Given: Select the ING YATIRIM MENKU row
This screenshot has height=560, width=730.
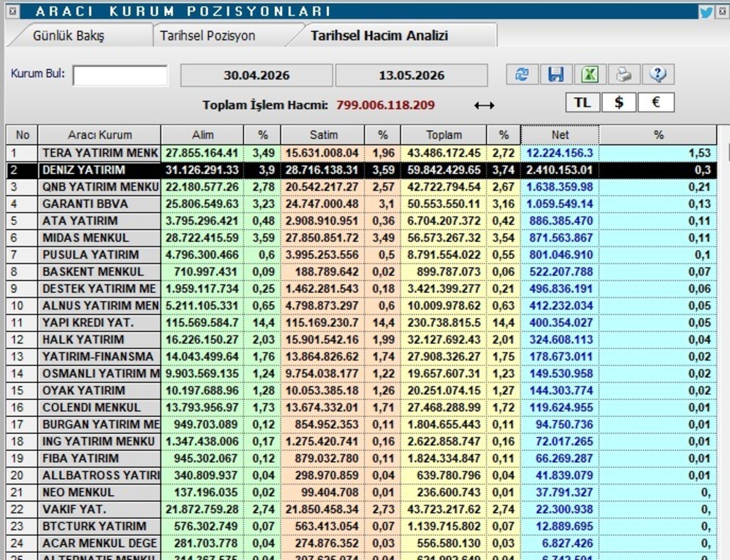Looking at the screenshot, I should (x=363, y=441).
